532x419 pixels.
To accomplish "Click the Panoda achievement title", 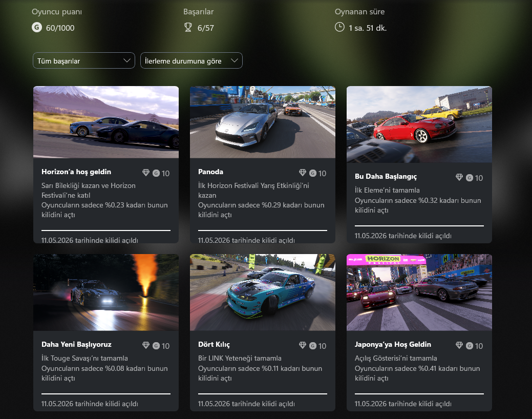I will [x=210, y=172].
